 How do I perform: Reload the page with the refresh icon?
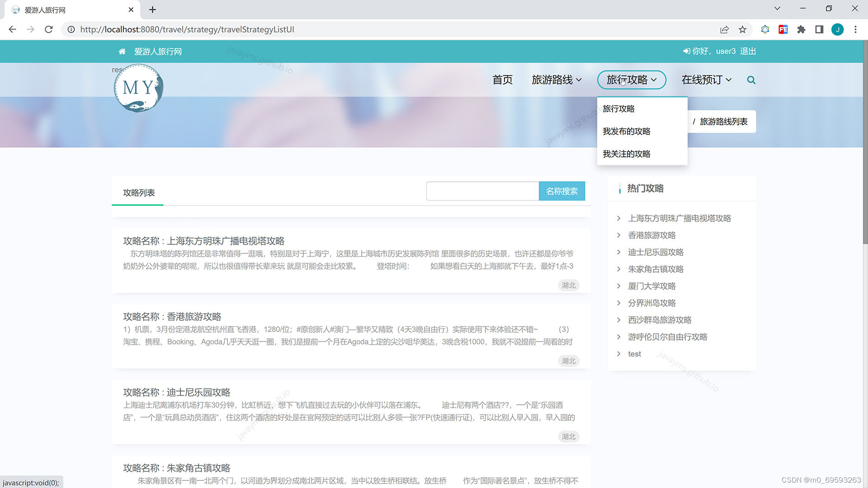[49, 29]
